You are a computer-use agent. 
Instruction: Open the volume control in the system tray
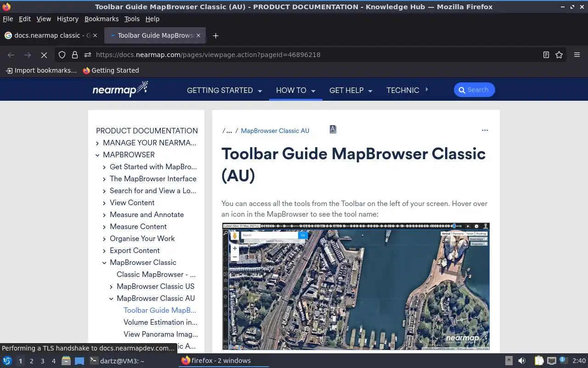tap(521, 361)
